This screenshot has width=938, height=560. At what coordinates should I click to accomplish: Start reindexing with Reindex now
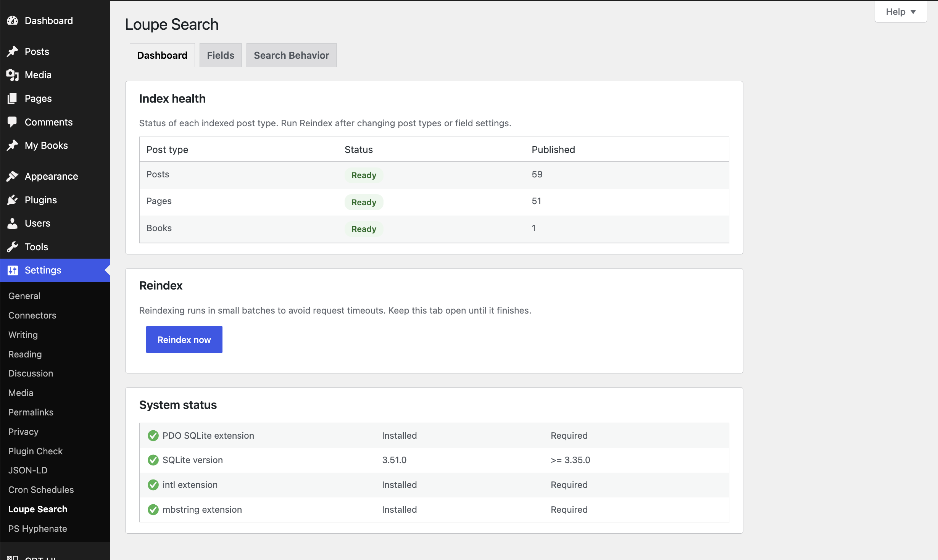184,340
